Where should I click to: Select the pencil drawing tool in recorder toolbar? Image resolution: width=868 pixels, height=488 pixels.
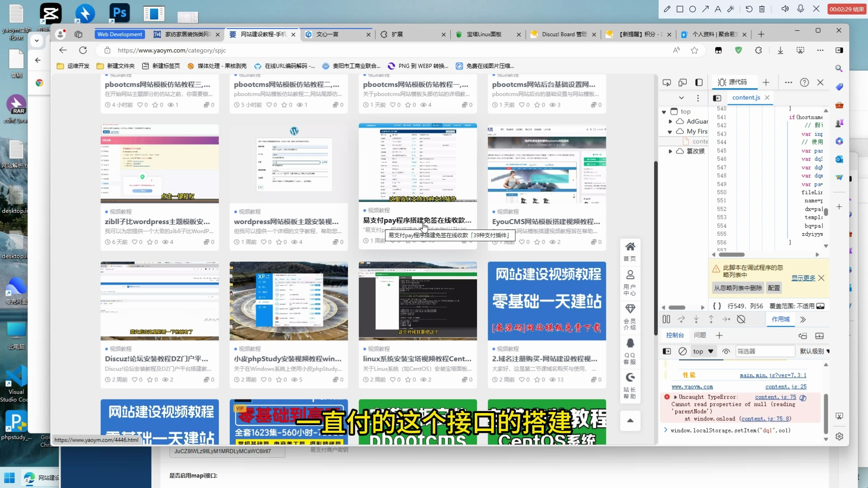(667, 9)
